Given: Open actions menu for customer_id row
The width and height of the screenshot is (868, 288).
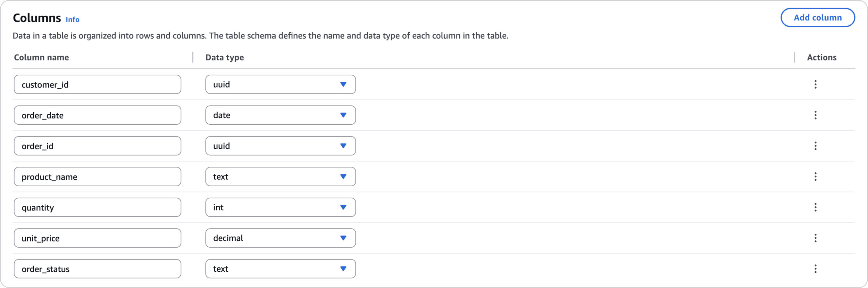Looking at the screenshot, I should pyautogui.click(x=815, y=84).
